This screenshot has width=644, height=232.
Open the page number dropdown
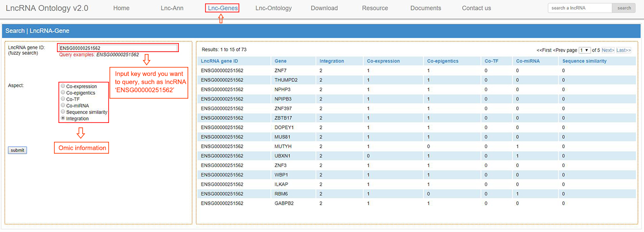point(585,50)
